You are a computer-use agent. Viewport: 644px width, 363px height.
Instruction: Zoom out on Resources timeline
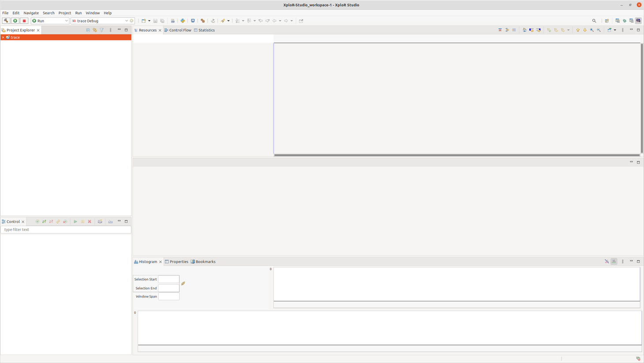(599, 30)
